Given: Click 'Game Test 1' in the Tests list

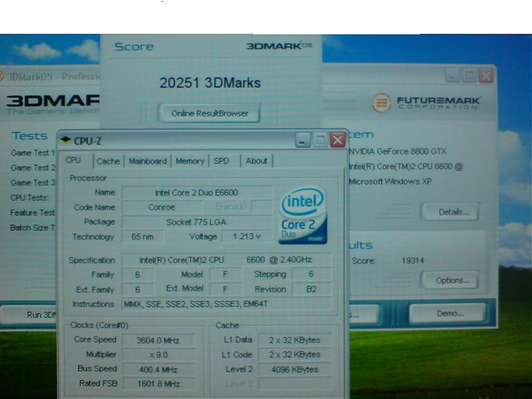Looking at the screenshot, I should tap(33, 153).
